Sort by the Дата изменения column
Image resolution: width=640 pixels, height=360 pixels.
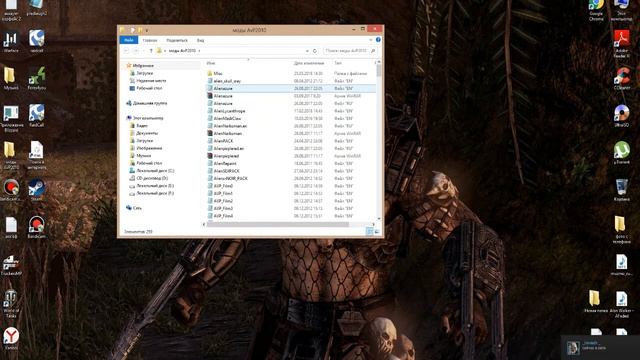pyautogui.click(x=309, y=63)
